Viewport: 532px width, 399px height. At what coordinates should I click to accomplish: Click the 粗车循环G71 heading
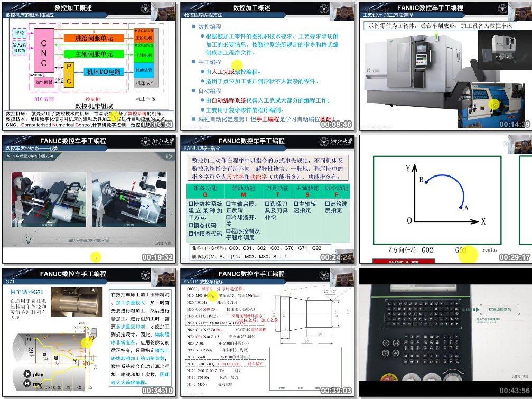(x=27, y=292)
